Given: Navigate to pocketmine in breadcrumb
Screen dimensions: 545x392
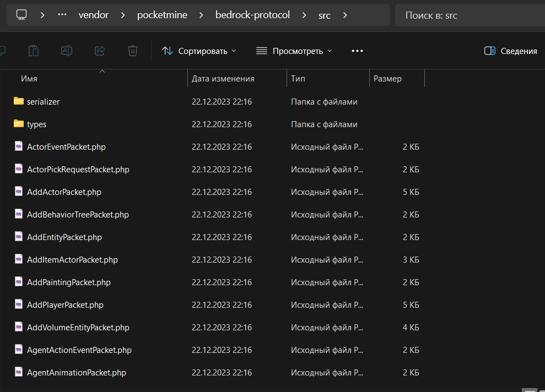Looking at the screenshot, I should (162, 15).
